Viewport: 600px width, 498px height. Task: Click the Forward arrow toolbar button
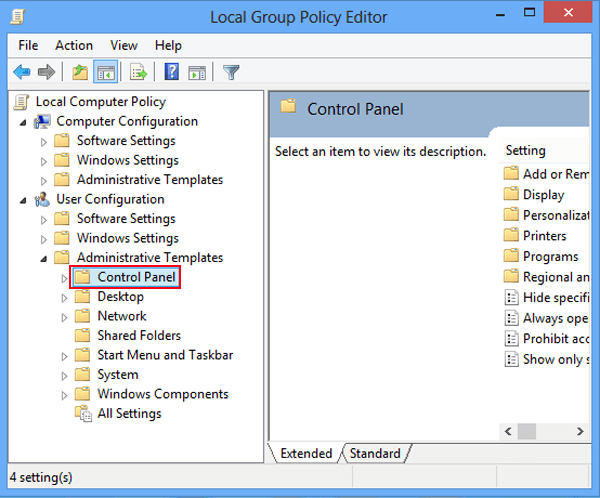(46, 72)
